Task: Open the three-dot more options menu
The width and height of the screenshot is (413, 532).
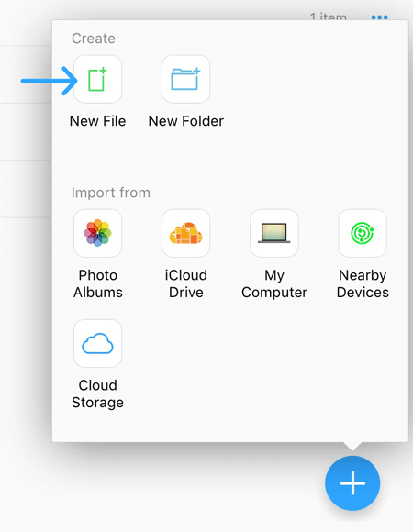Action: click(x=379, y=17)
